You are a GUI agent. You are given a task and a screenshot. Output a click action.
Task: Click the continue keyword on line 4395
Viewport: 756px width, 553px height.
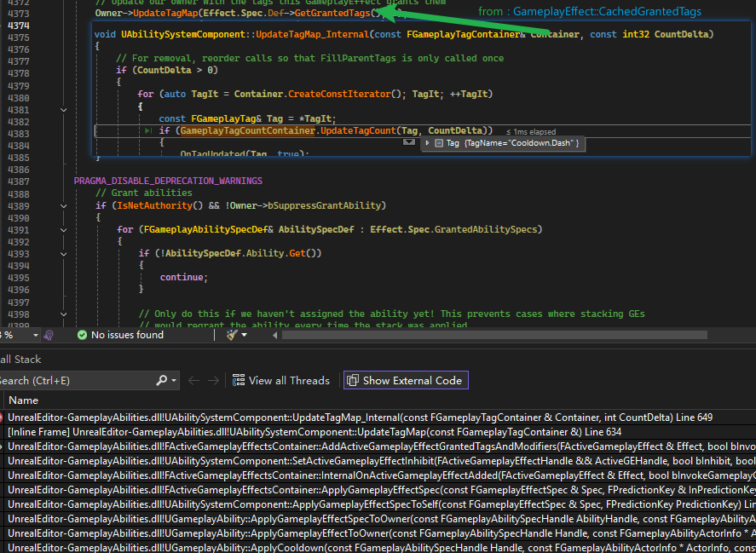pyautogui.click(x=182, y=277)
